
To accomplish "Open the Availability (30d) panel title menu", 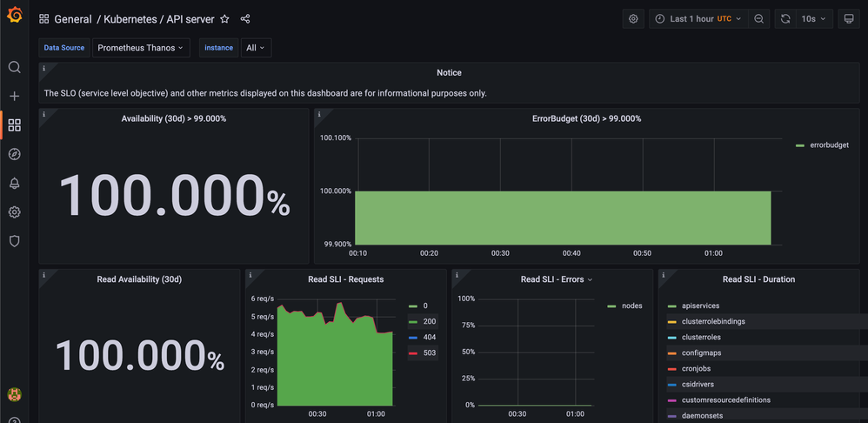I will (174, 118).
